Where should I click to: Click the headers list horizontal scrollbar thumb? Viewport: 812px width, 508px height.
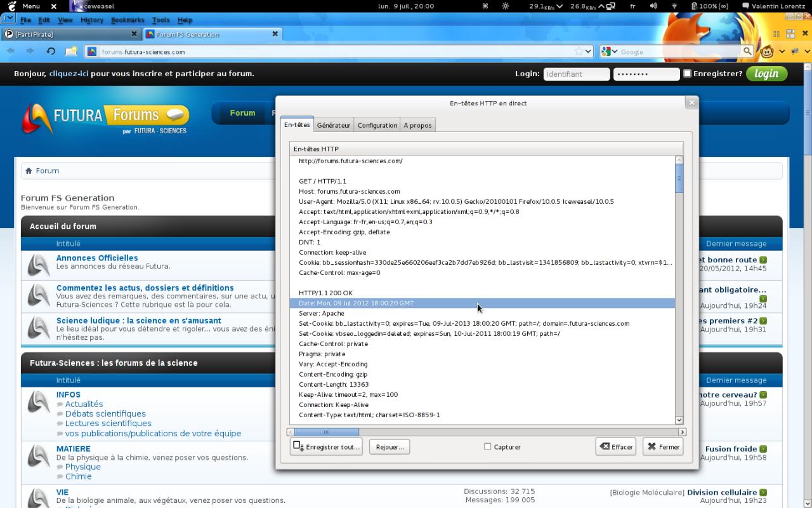click(x=327, y=432)
